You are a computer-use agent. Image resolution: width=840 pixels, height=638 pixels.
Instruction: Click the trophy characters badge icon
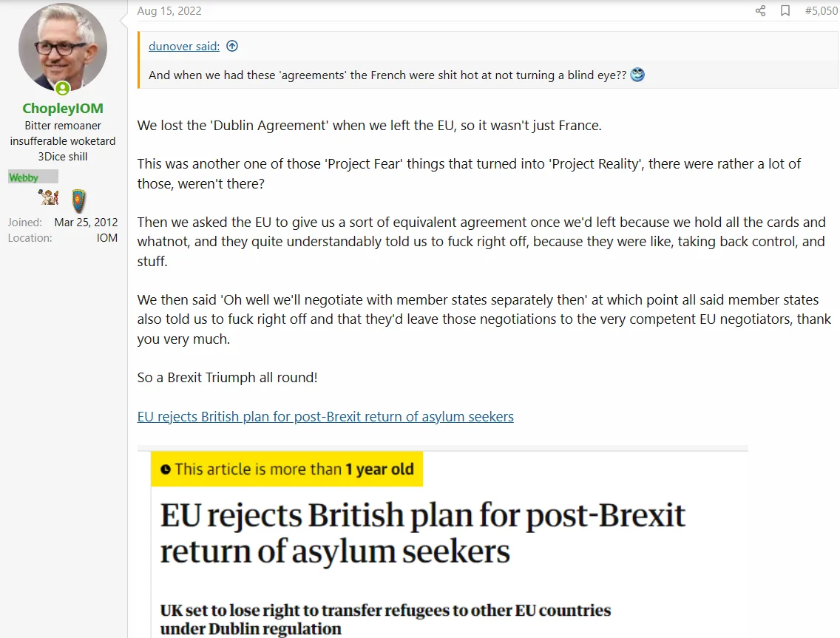coord(49,197)
